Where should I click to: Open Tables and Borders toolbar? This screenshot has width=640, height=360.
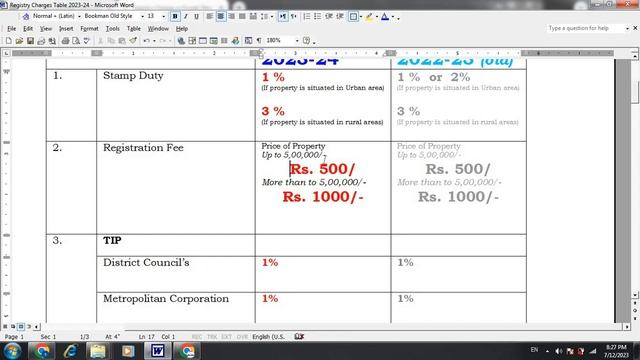click(x=192, y=40)
